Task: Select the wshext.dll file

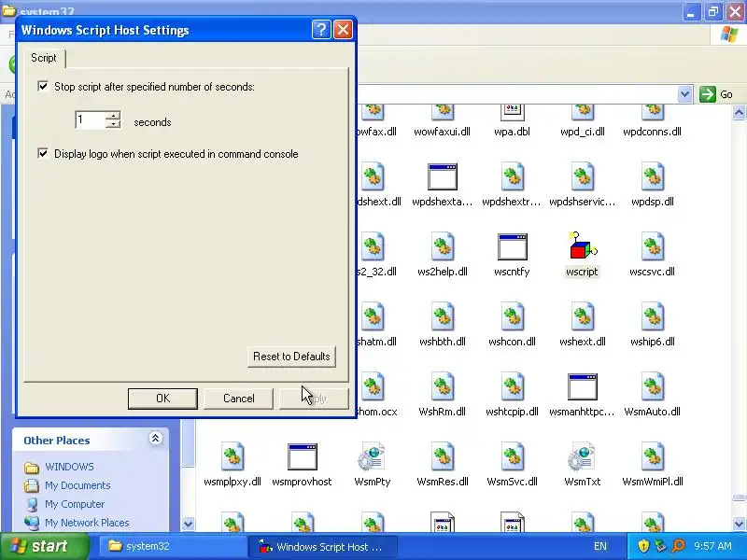Action: pos(582,325)
